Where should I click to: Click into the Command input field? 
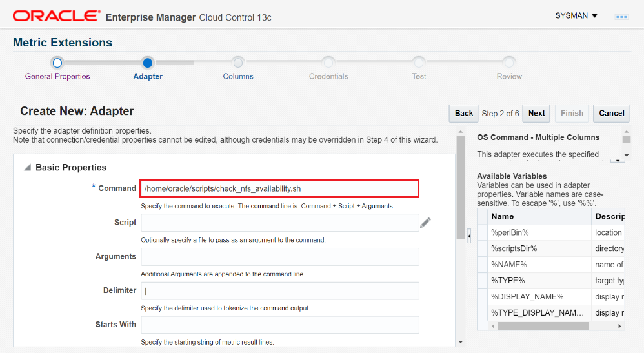[279, 188]
